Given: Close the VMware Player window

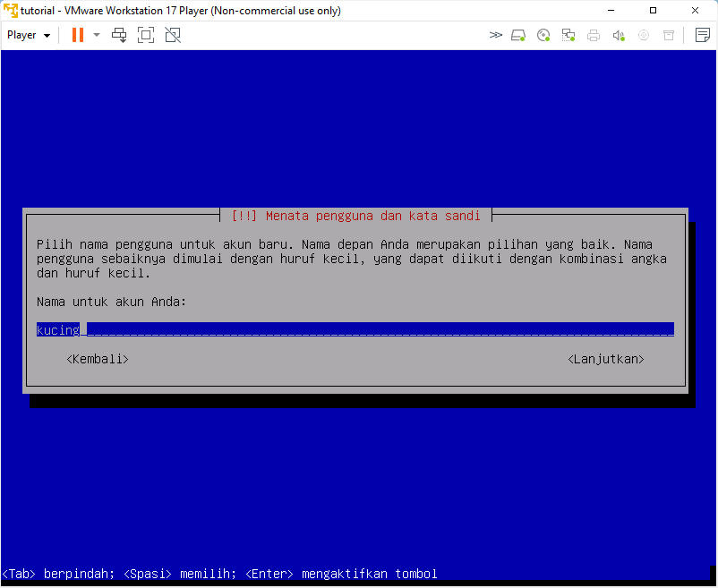Looking at the screenshot, I should [x=695, y=10].
